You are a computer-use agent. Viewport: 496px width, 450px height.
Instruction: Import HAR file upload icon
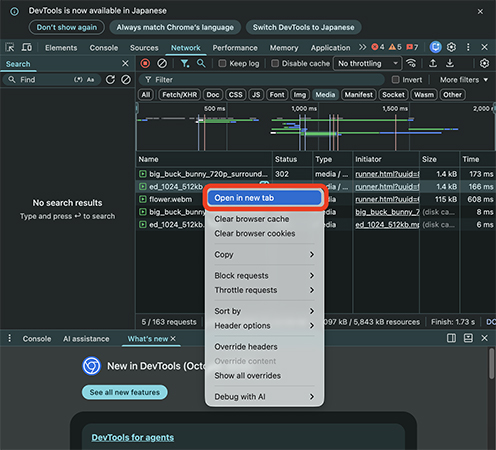[433, 63]
